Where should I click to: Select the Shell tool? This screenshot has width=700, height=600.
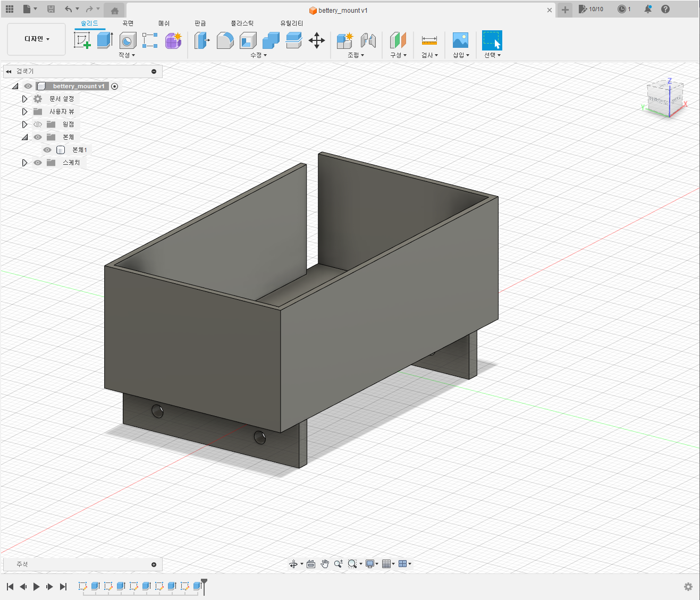(x=248, y=40)
